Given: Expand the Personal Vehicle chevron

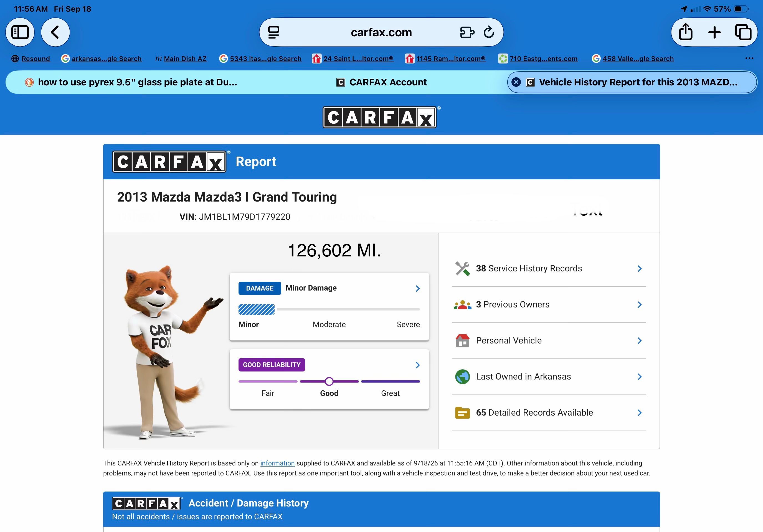Looking at the screenshot, I should (x=640, y=341).
